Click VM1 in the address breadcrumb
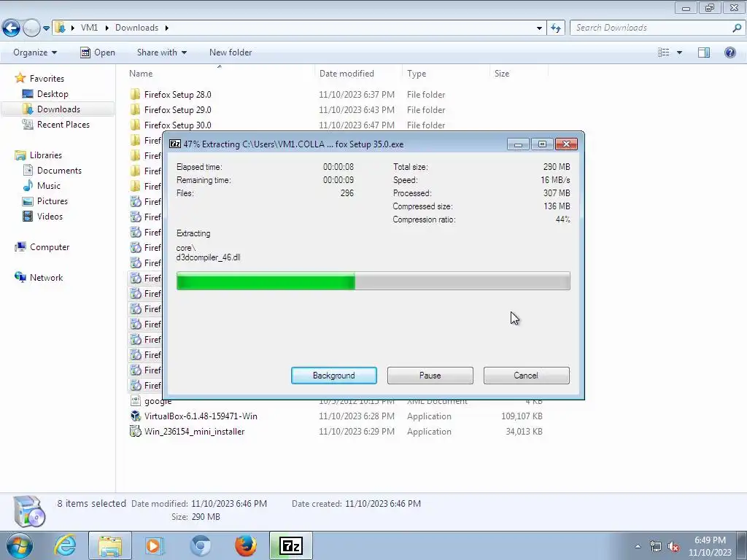This screenshot has width=747, height=560. pyautogui.click(x=89, y=28)
